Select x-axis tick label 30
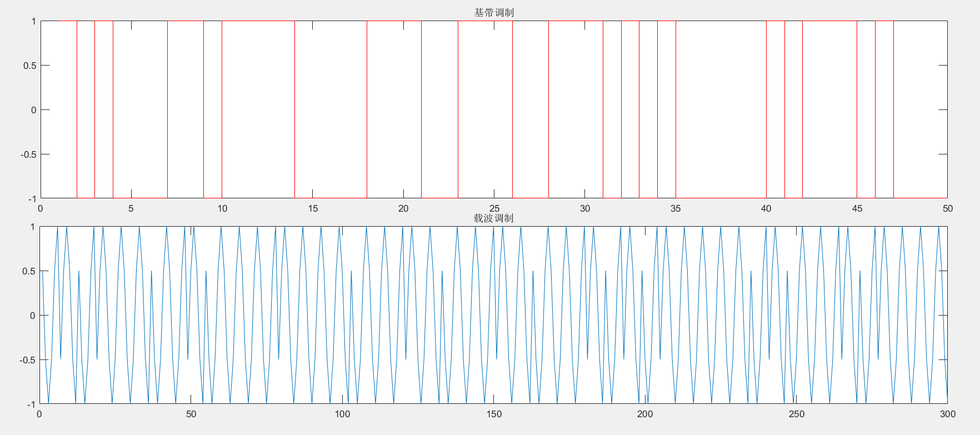The width and height of the screenshot is (980, 435). (x=585, y=208)
